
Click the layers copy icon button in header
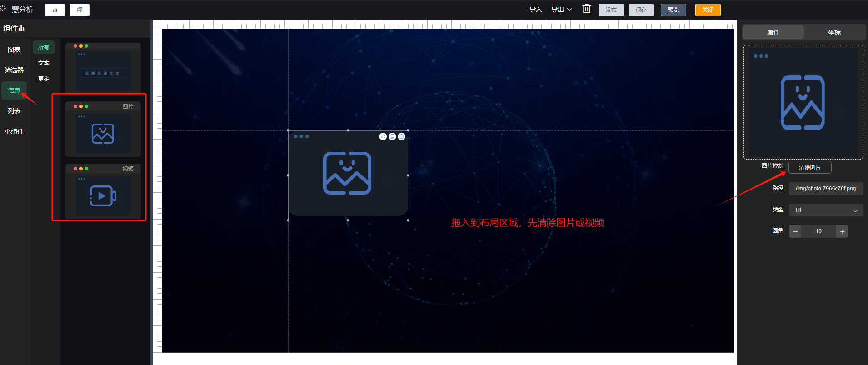click(80, 10)
